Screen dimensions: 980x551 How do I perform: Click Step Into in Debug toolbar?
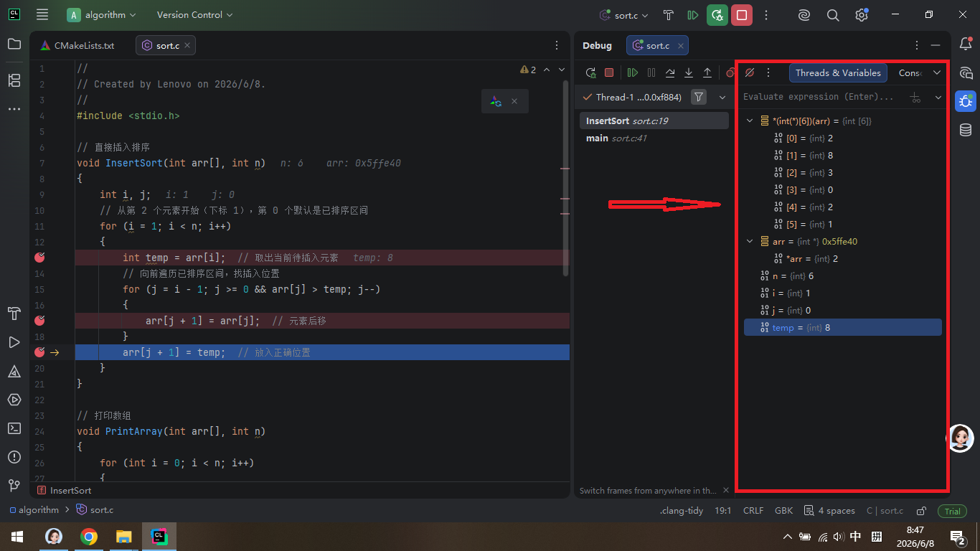[x=689, y=72]
